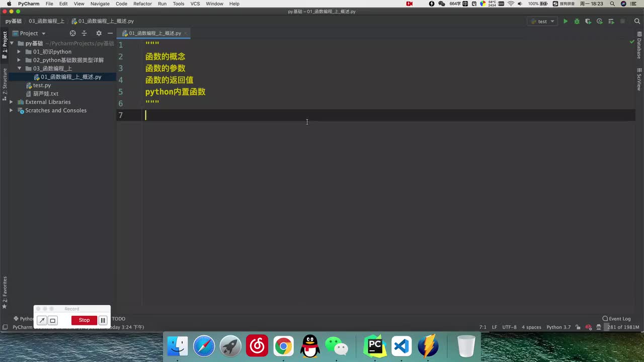The image size is (644, 362).
Task: Open Google Chrome from the Dock
Action: point(283,346)
